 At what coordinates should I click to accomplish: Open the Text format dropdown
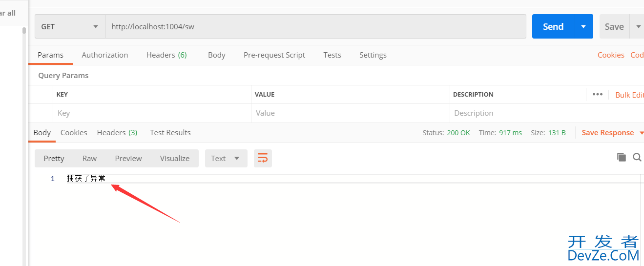point(226,158)
